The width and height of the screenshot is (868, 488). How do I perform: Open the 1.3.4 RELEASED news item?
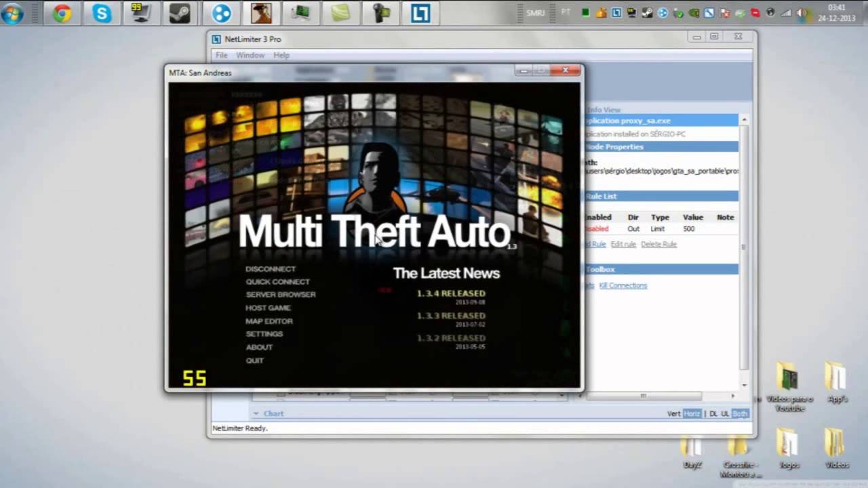tap(451, 293)
